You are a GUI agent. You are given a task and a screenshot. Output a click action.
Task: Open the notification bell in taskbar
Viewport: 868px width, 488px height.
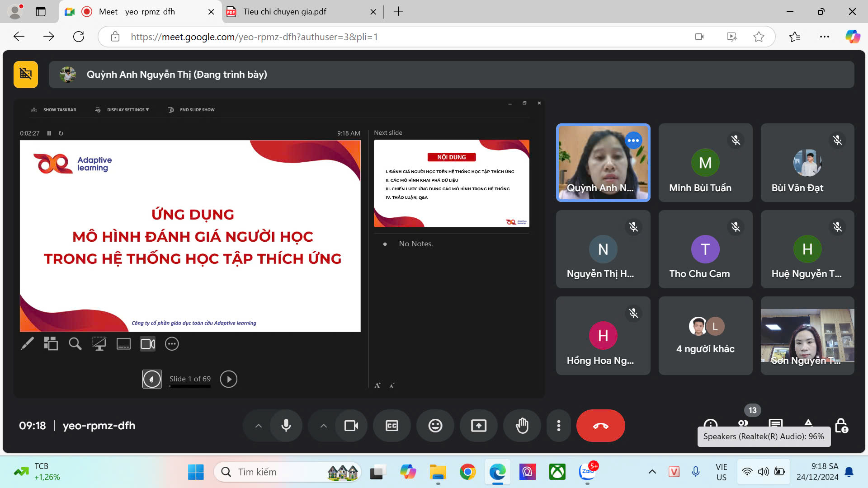click(849, 472)
